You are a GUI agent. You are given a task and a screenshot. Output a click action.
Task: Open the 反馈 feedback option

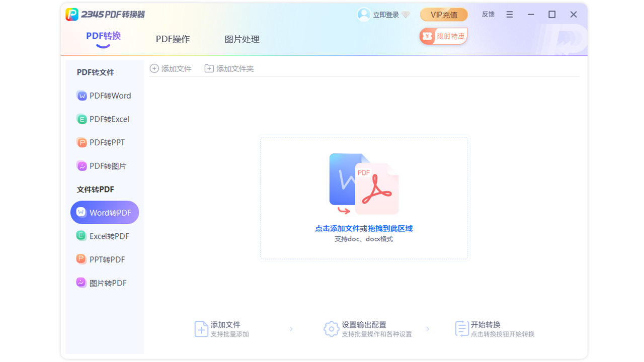coord(488,14)
